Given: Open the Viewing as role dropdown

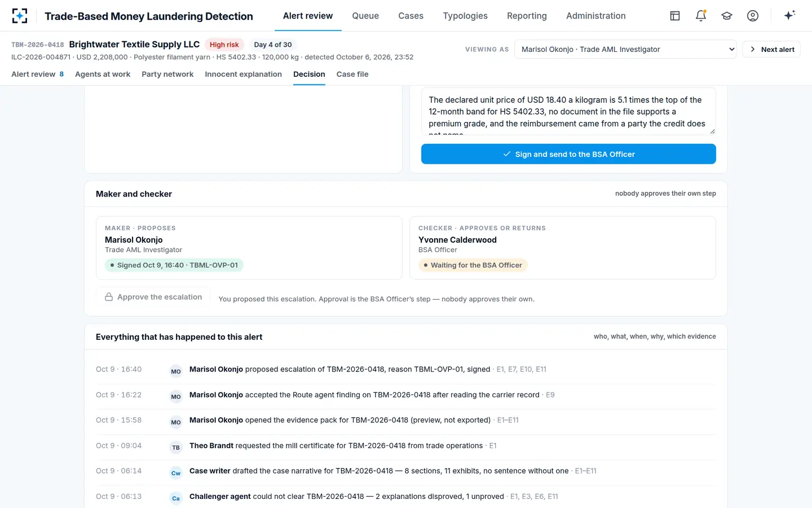Looking at the screenshot, I should tap(625, 49).
